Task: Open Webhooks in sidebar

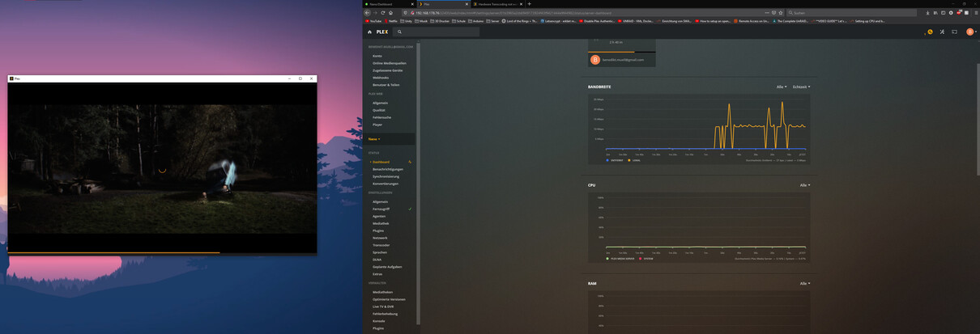Action: [381, 78]
